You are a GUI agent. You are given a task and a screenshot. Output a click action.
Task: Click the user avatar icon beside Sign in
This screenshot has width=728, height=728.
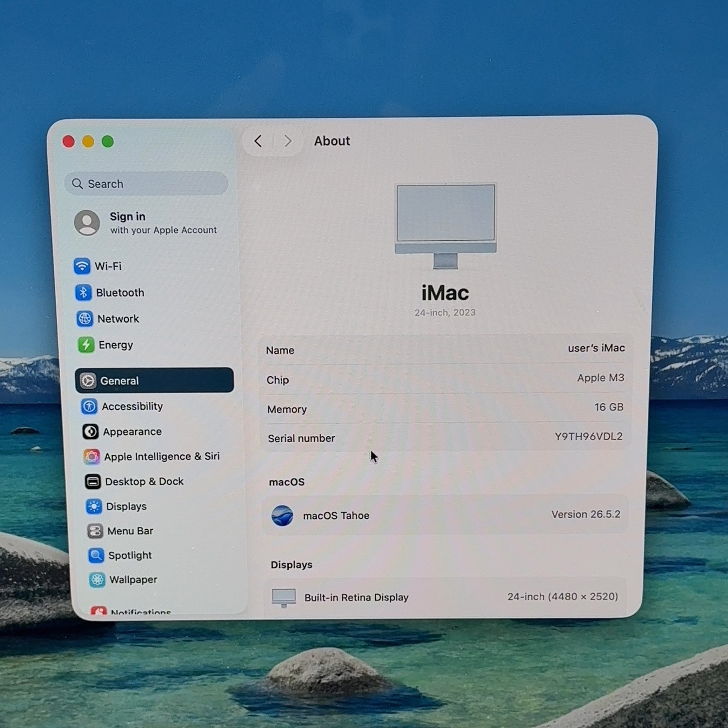87,223
